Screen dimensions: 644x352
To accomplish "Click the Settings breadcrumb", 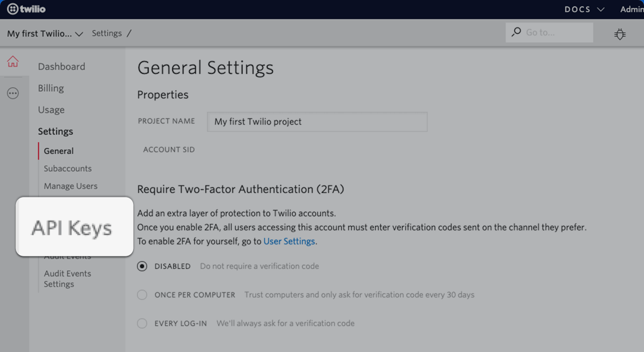I will (107, 33).
